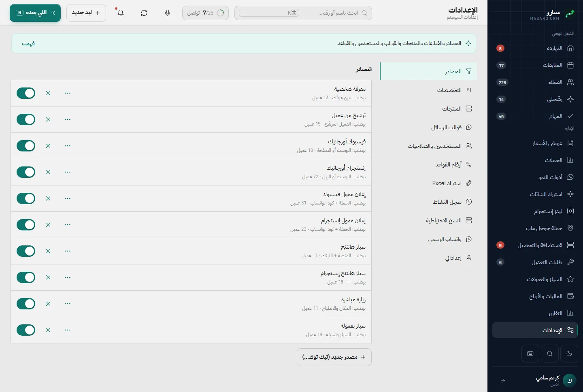
Task: Click sidebar search magnifier icon
Action: click(550, 354)
